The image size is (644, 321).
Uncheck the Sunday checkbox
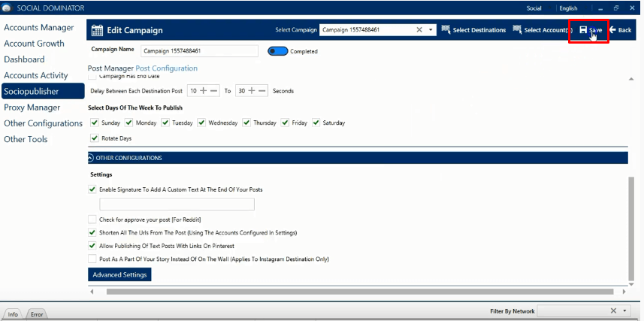click(95, 123)
